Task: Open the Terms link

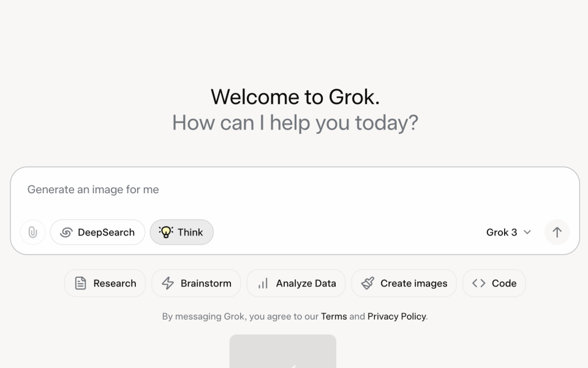Action: point(334,316)
